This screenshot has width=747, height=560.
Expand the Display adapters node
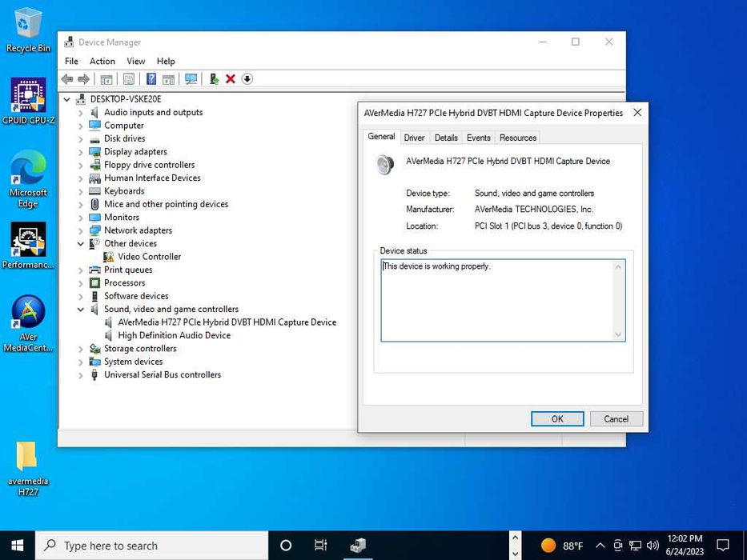pyautogui.click(x=81, y=152)
